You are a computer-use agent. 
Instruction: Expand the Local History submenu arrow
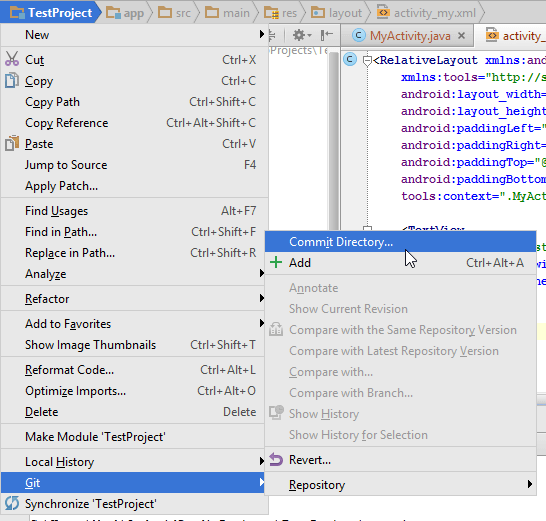tap(262, 461)
